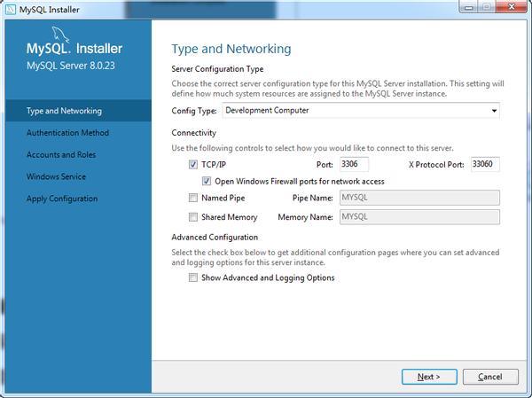Click the Pipe Name field

pos(419,198)
